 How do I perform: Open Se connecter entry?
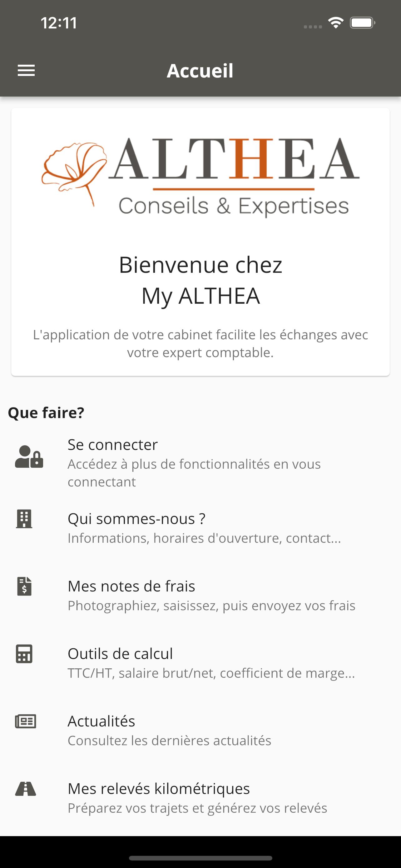pos(200,463)
